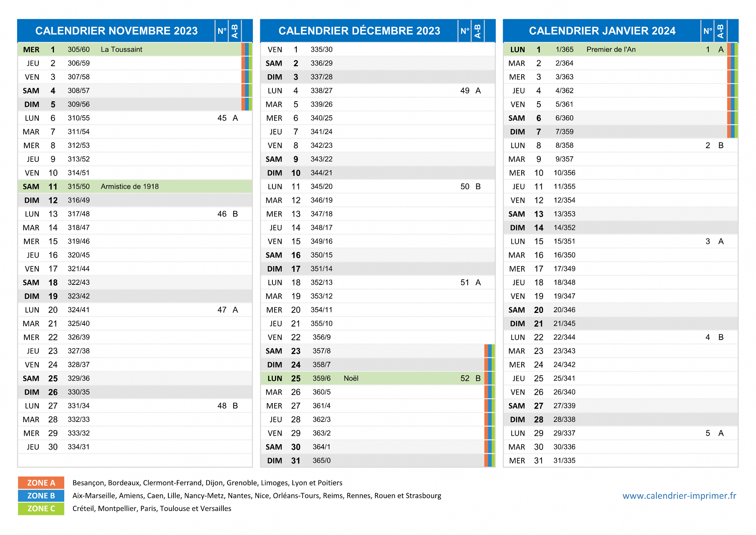The width and height of the screenshot is (756, 535).
Task: Click day count 29/337 in January
Action: 564,433
